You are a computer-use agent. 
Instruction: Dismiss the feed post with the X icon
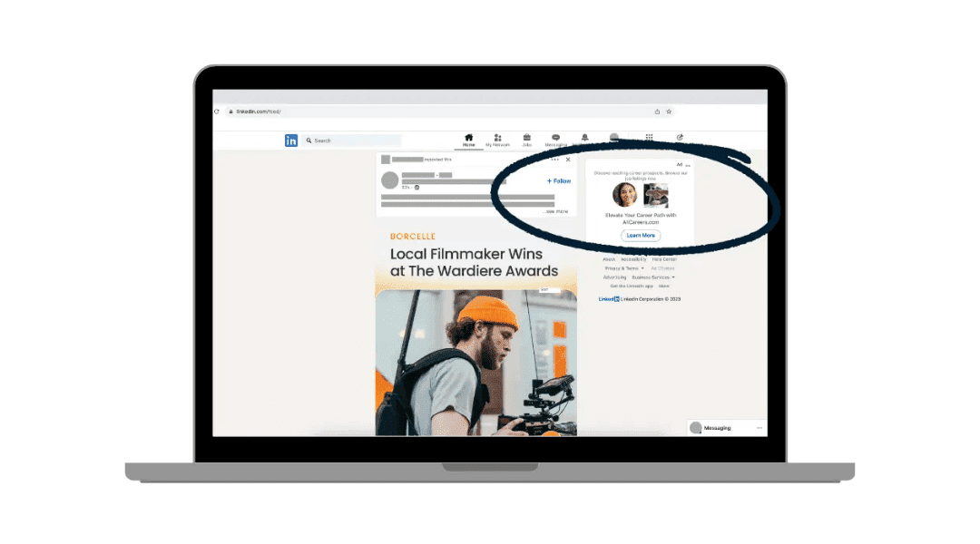tap(568, 160)
